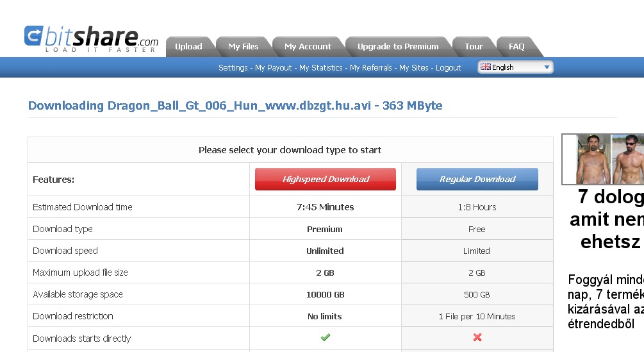Click the green checkmark for Highspeed direct start
This screenshot has width=644, height=352.
[326, 338]
